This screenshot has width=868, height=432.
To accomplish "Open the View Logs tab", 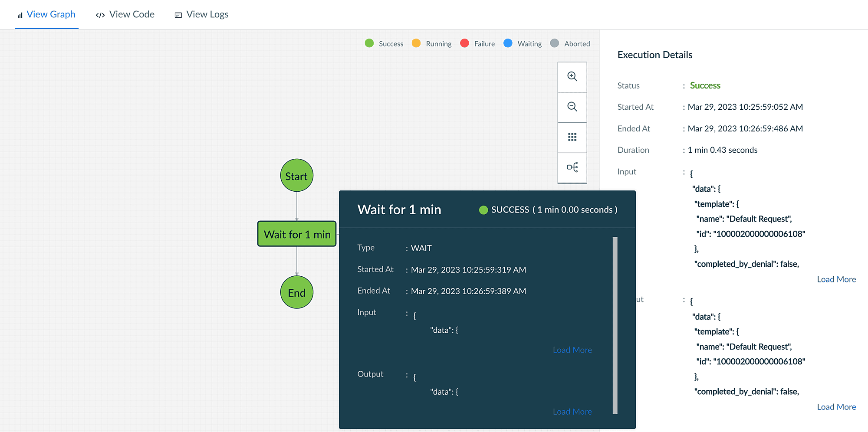I will pyautogui.click(x=201, y=14).
